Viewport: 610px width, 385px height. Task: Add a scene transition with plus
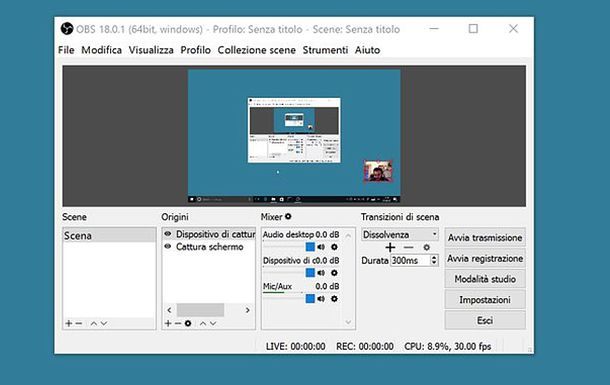coord(390,247)
